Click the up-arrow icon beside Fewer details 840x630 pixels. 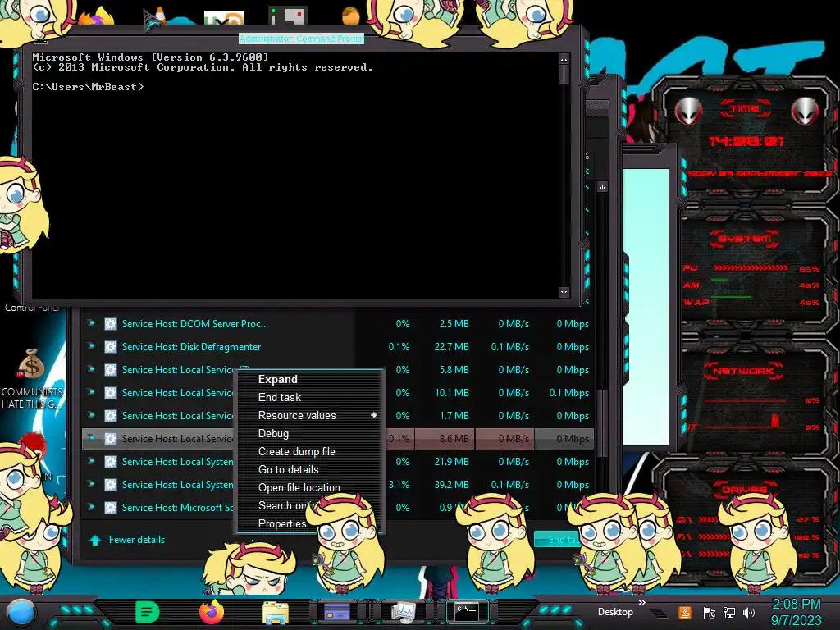pyautogui.click(x=95, y=540)
